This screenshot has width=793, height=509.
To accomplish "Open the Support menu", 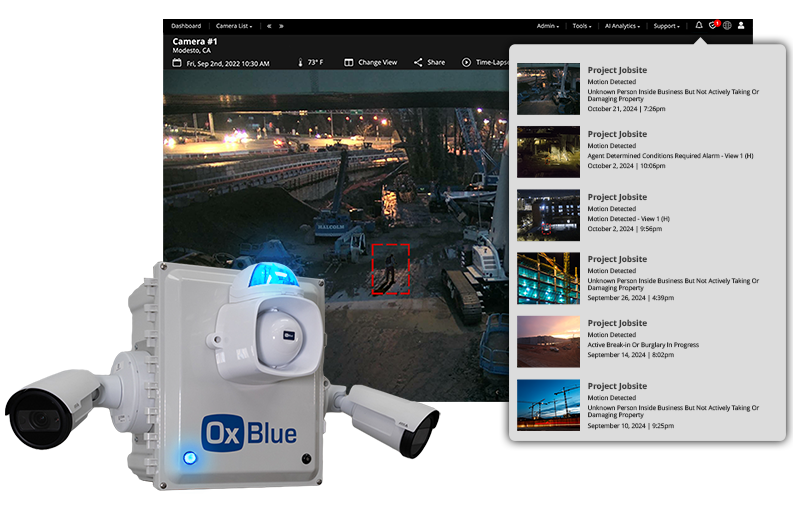I will point(666,26).
